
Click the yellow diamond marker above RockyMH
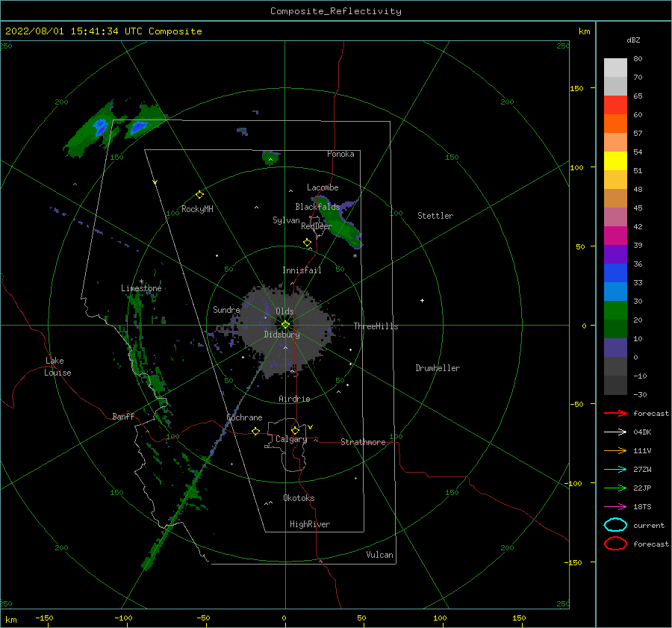point(199,195)
